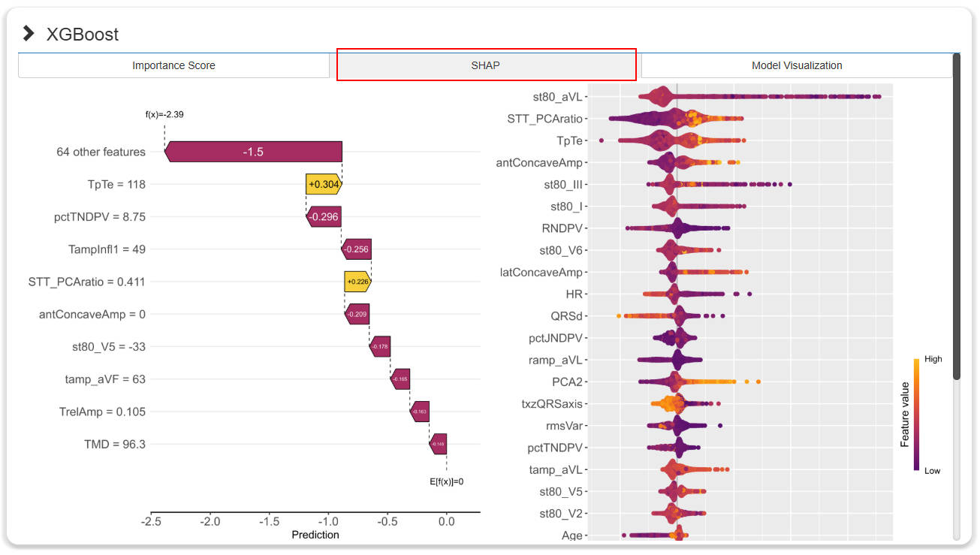Click the -0.256 TampInfl1 bar

tap(356, 249)
